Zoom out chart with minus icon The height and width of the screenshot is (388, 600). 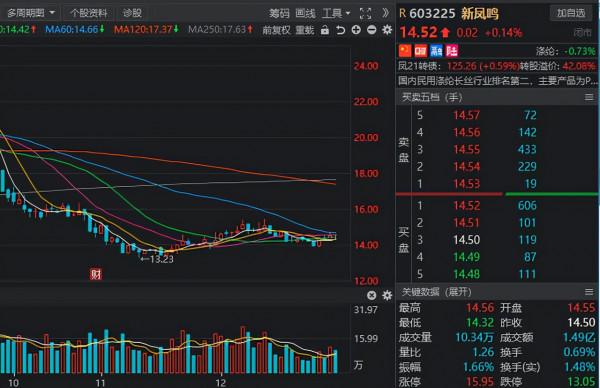[x=371, y=30]
